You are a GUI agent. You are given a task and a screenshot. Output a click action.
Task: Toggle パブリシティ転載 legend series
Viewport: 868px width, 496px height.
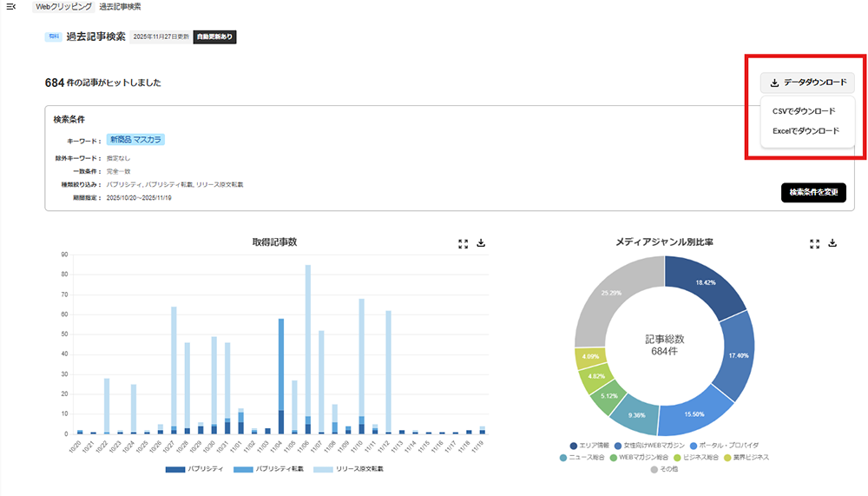(x=268, y=469)
